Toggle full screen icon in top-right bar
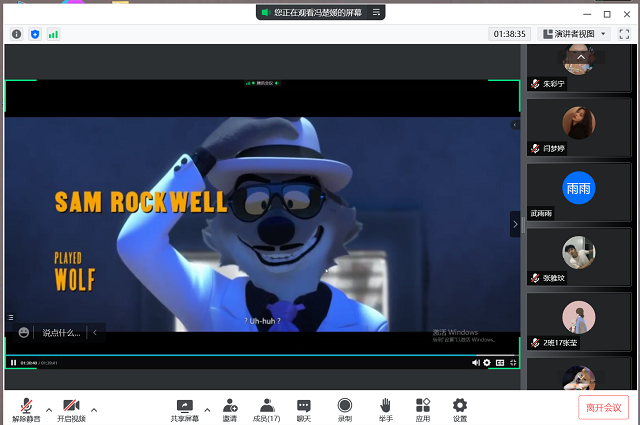The height and width of the screenshot is (425, 640). [x=624, y=34]
